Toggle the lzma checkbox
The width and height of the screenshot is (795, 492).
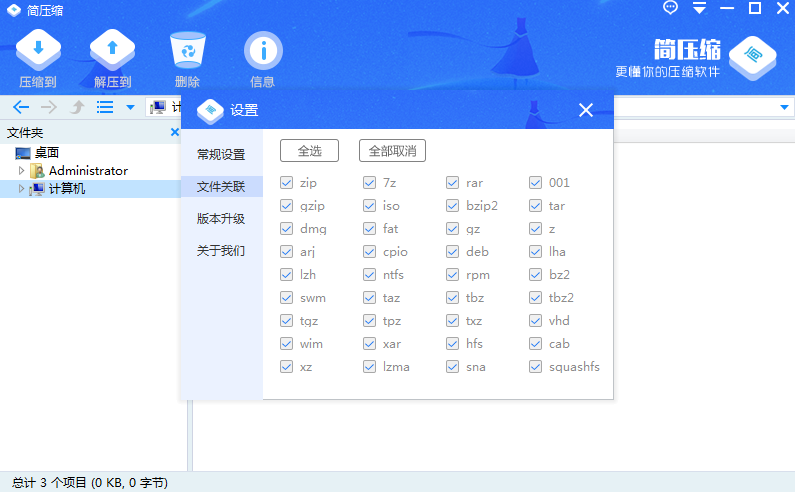pyautogui.click(x=370, y=367)
